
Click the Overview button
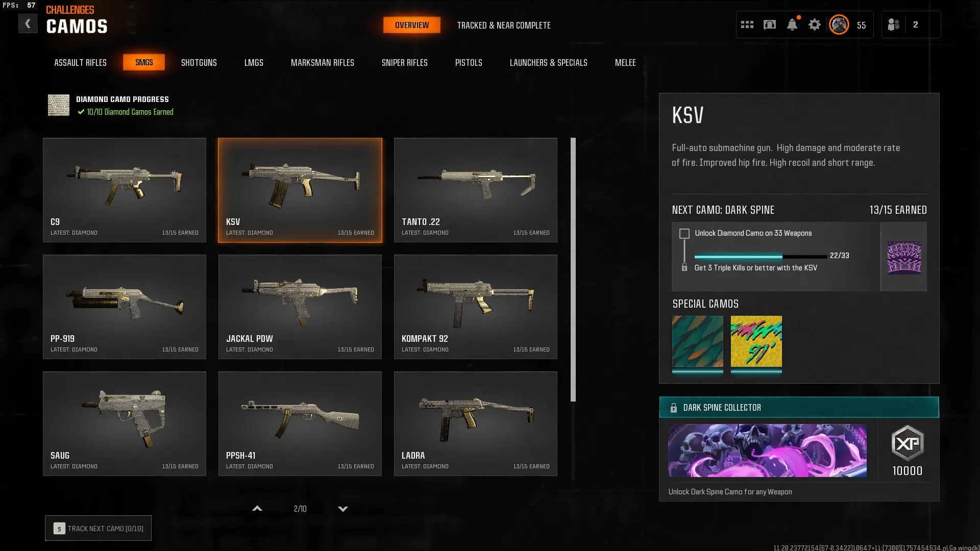pos(412,25)
